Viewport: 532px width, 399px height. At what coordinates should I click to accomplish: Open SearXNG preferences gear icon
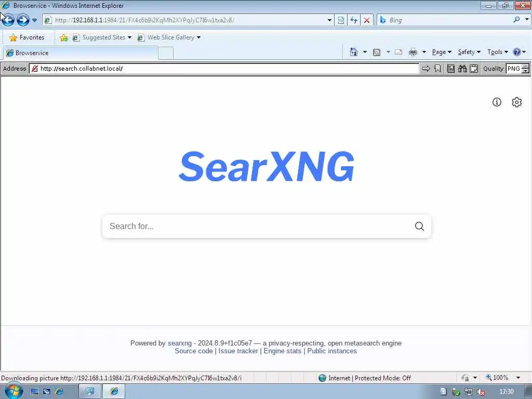point(516,102)
